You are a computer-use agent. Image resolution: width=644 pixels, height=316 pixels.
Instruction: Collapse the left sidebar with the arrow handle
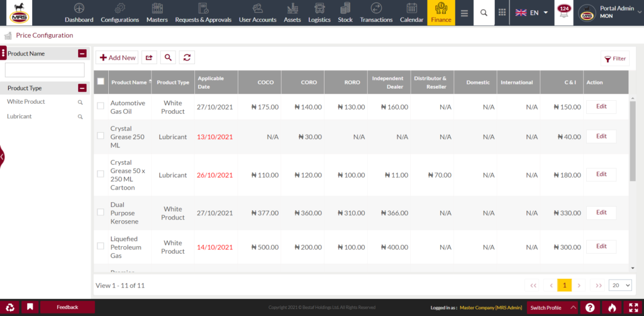pyautogui.click(x=2, y=157)
